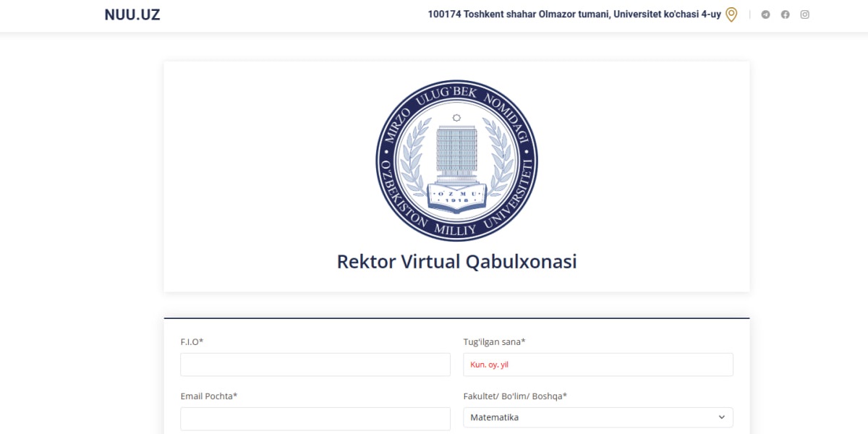This screenshot has width=868, height=434.
Task: Click the gold location pin icon
Action: (x=731, y=14)
